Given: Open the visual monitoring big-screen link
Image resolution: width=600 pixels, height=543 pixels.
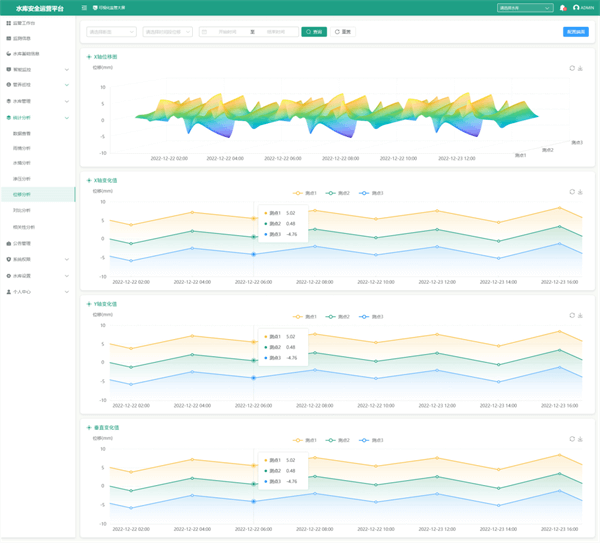Looking at the screenshot, I should tap(109, 8).
